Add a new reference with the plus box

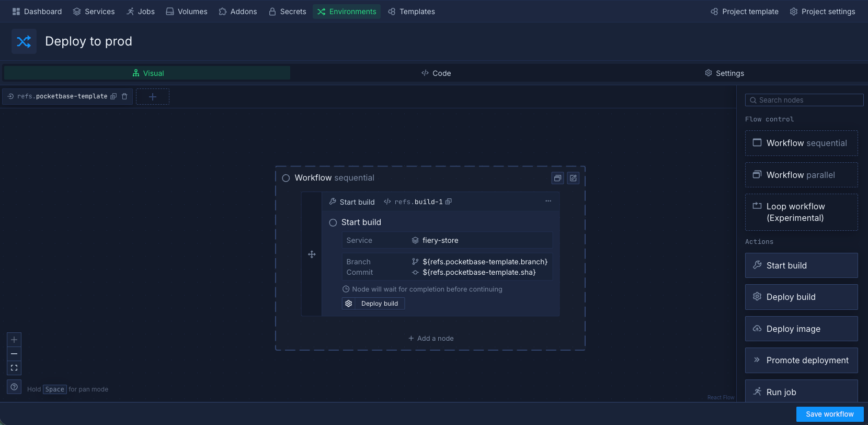[153, 97]
